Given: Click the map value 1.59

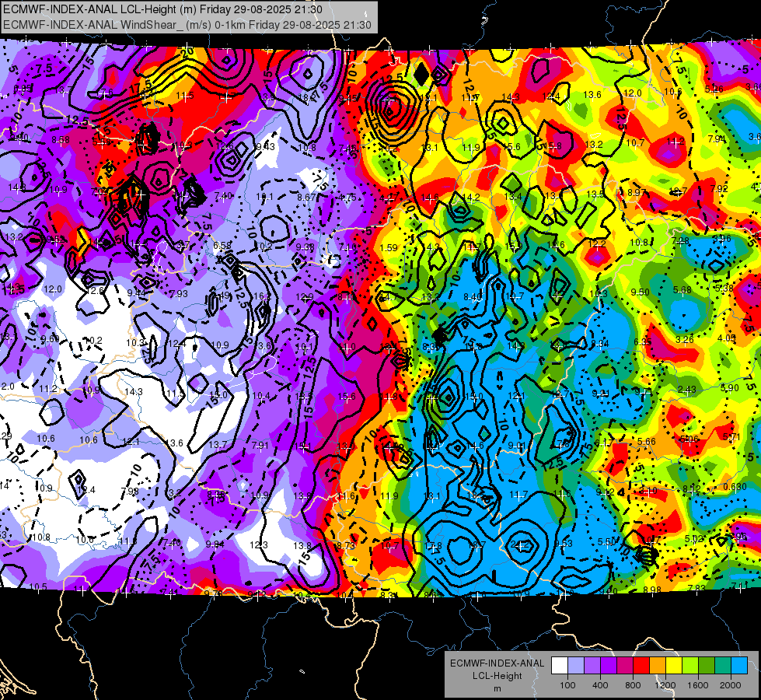Looking at the screenshot, I should coord(388,248).
